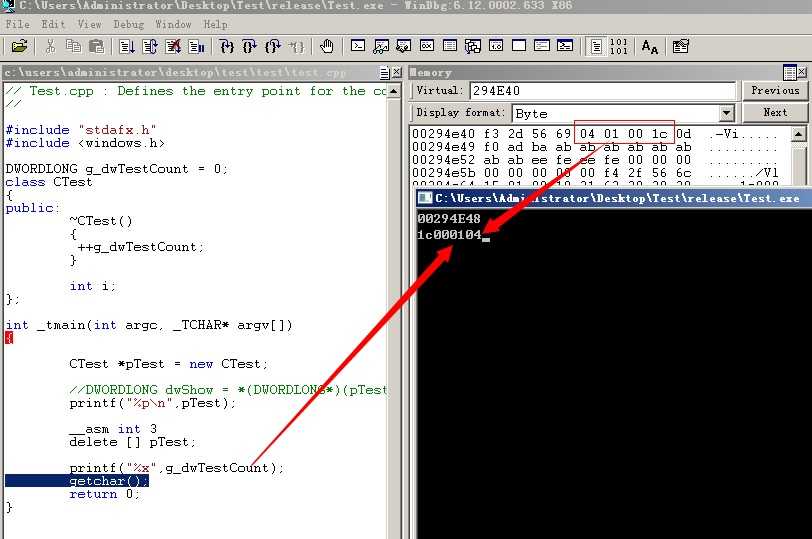The image size is (812, 539).
Task: Click the Copy toolbar icon
Action: click(74, 47)
